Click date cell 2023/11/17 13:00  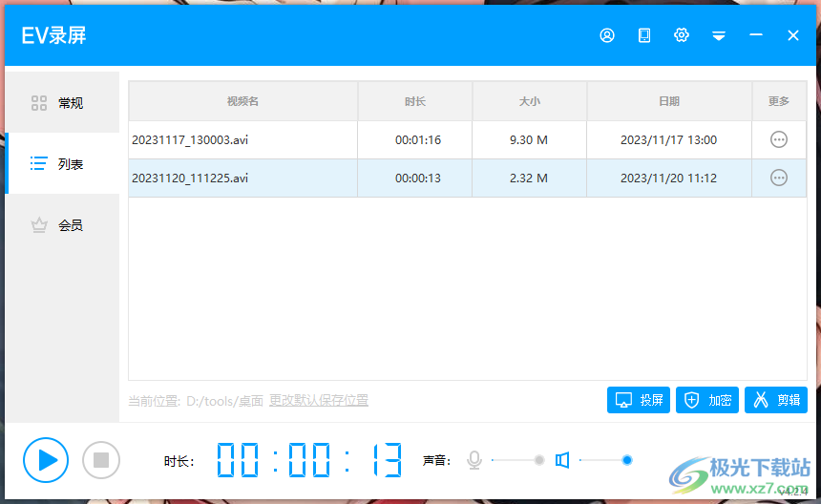click(x=668, y=139)
